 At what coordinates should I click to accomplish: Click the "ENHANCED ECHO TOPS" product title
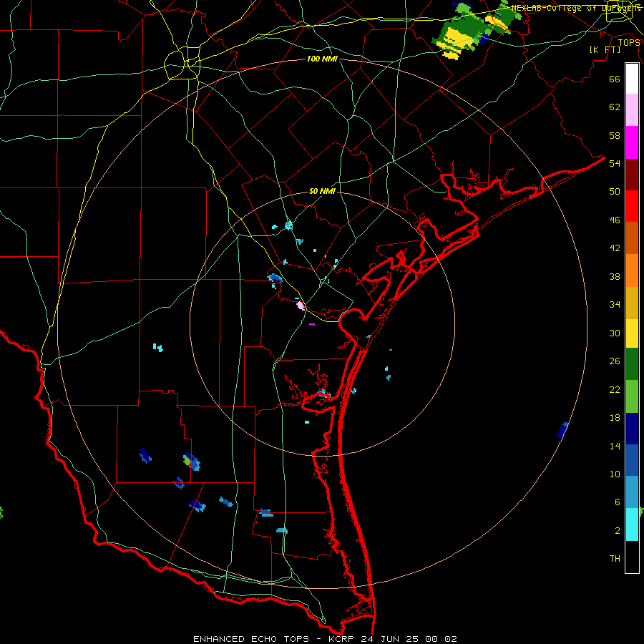pyautogui.click(x=251, y=639)
